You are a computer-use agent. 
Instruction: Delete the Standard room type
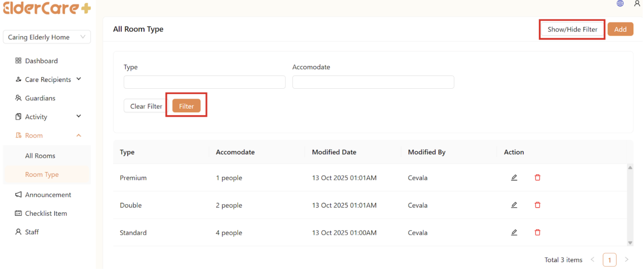click(x=537, y=233)
